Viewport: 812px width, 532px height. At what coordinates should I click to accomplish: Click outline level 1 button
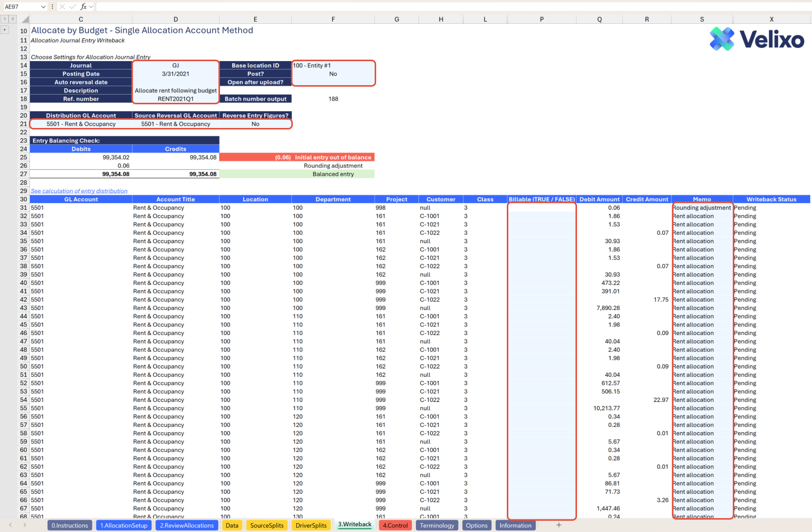(x=5, y=19)
